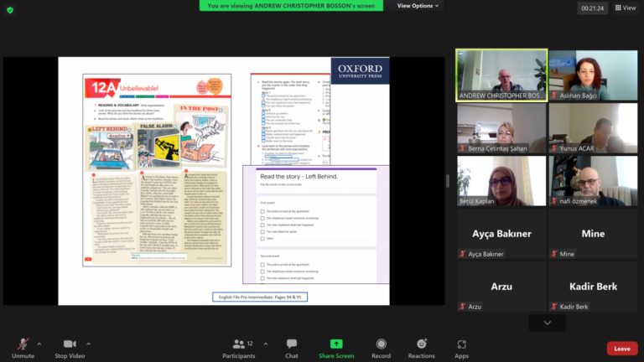Select Yunus ACAR video tile

pyautogui.click(x=593, y=128)
